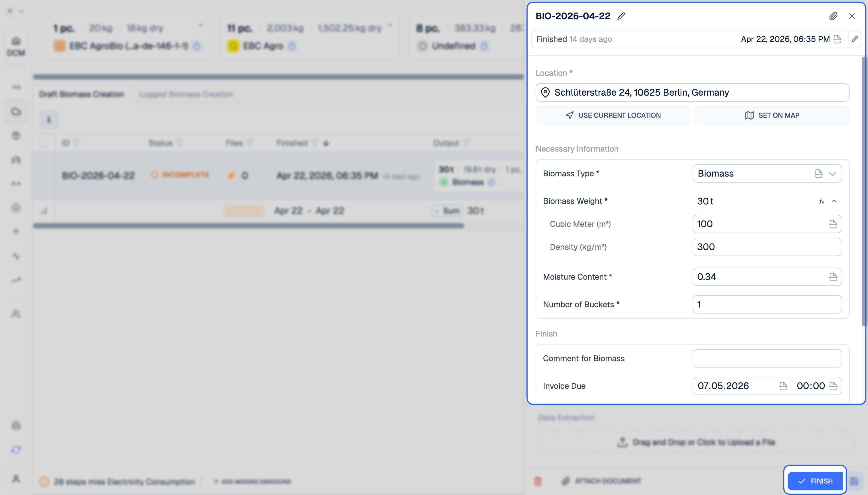
Task: Open the Biomass Type dropdown
Action: 832,174
